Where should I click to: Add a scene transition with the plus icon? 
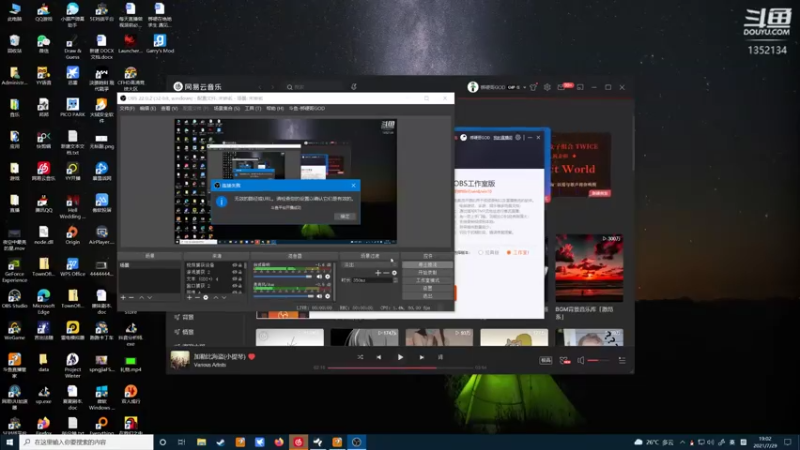(378, 273)
